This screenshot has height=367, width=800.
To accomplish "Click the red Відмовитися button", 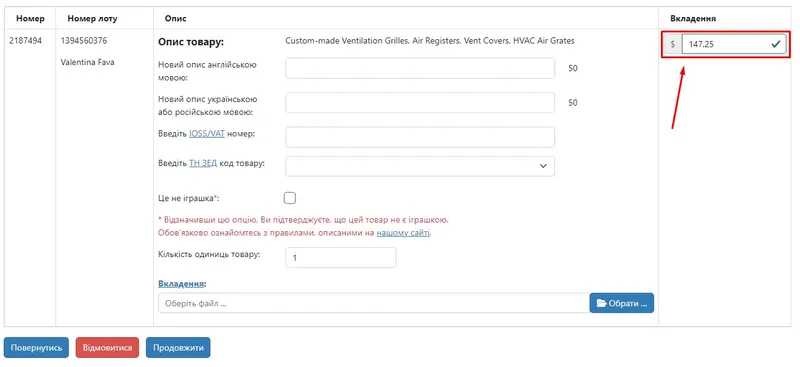I will [x=107, y=348].
